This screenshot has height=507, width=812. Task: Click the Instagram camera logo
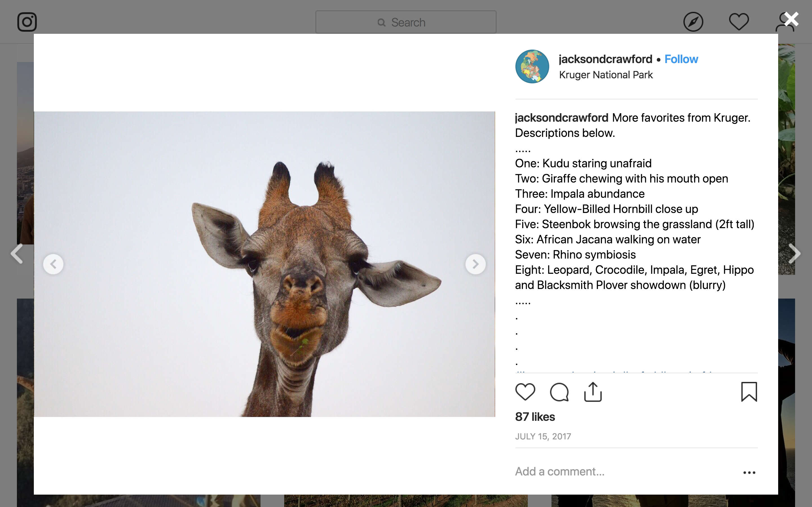point(27,22)
